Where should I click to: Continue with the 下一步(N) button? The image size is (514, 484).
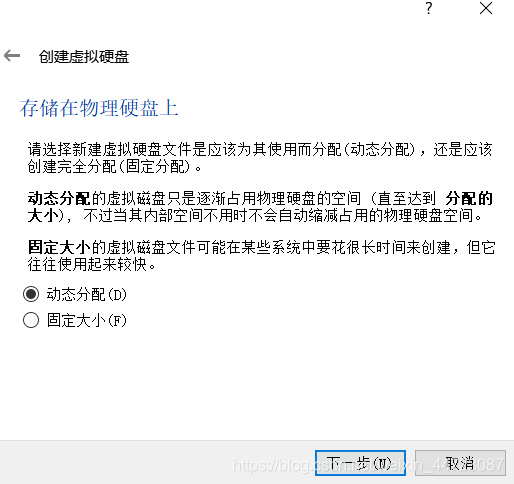click(x=360, y=463)
